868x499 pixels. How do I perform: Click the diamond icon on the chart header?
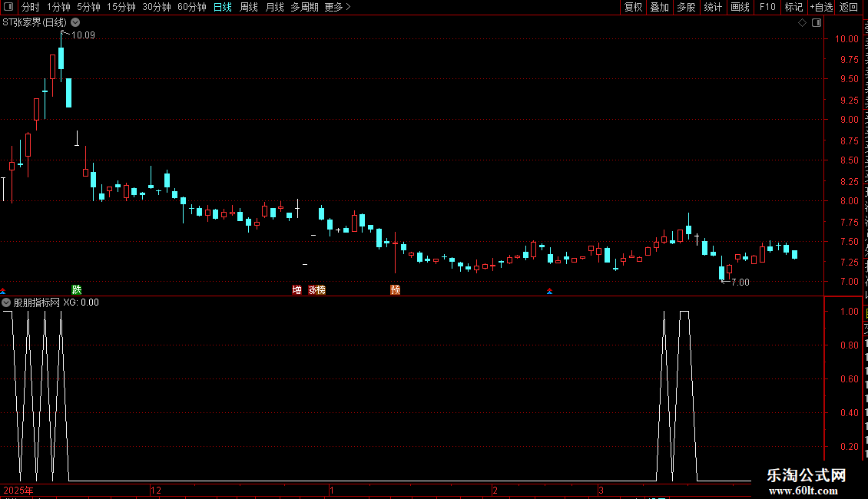pos(802,22)
